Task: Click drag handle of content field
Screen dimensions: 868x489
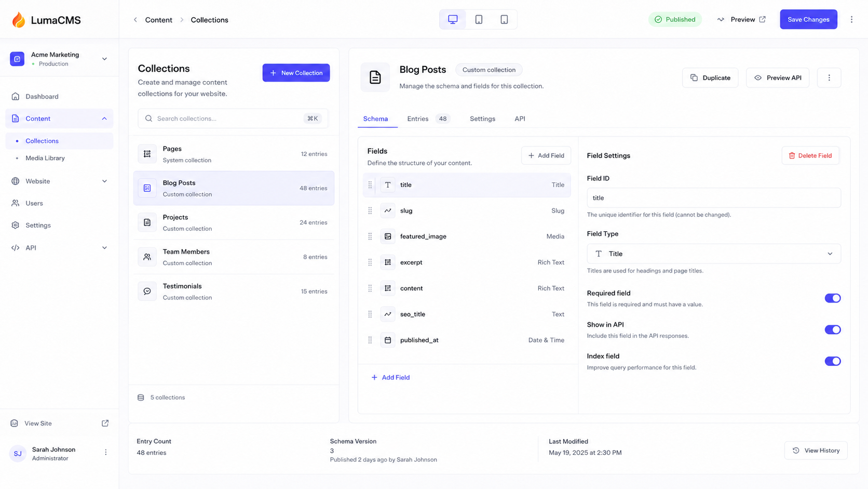Action: 370,288
